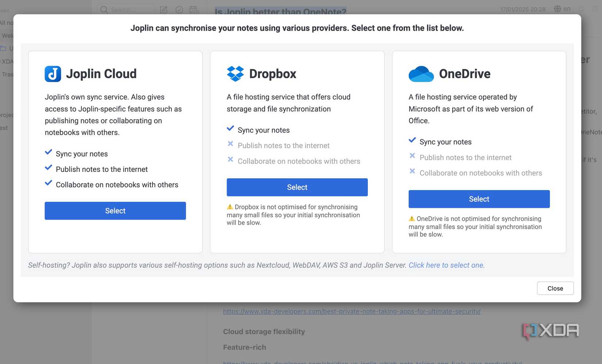Click the Joplin Cloud app icon
602x364 pixels.
click(53, 74)
